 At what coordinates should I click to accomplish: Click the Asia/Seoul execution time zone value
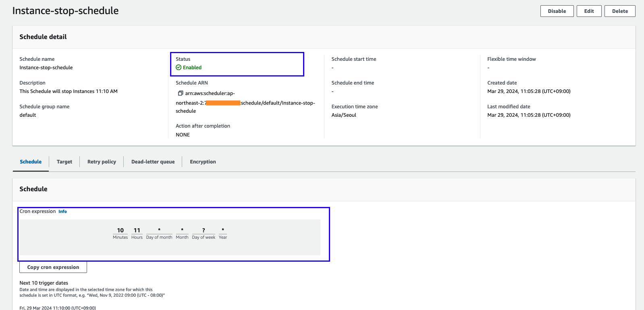click(x=344, y=115)
